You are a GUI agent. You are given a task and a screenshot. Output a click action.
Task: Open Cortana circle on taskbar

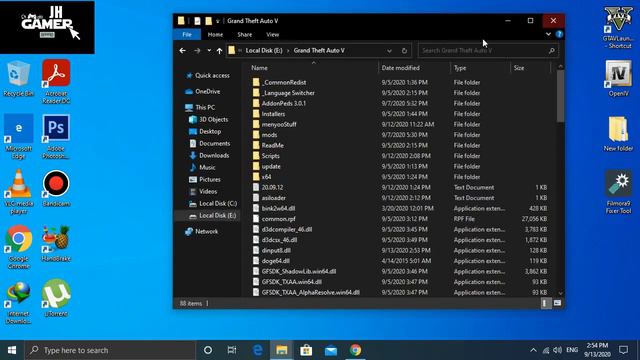coord(208,350)
